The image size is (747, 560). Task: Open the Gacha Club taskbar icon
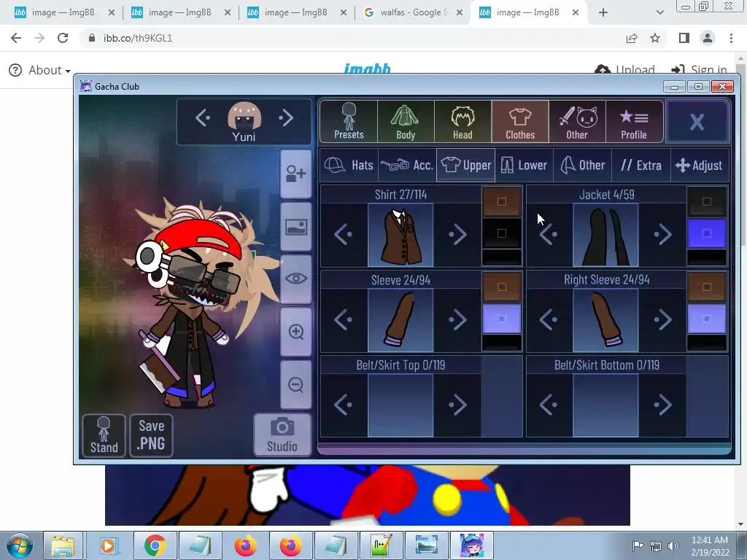[x=471, y=545]
